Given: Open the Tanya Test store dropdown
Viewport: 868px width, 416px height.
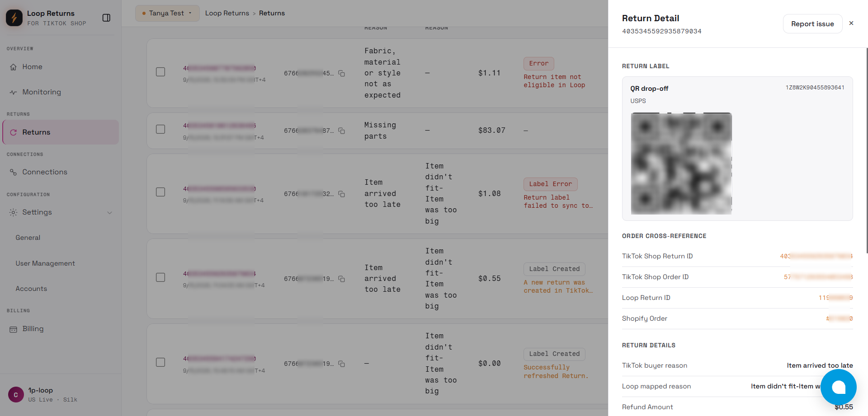Looking at the screenshot, I should pos(167,13).
